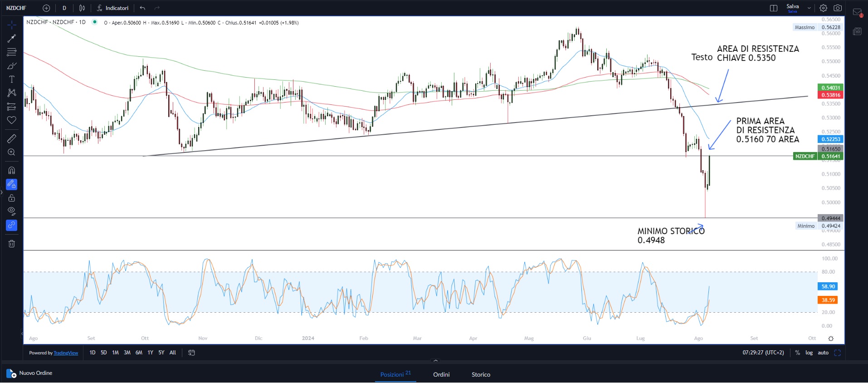This screenshot has width=868, height=383.
Task: Pick the brush drawing tool
Action: [12, 66]
